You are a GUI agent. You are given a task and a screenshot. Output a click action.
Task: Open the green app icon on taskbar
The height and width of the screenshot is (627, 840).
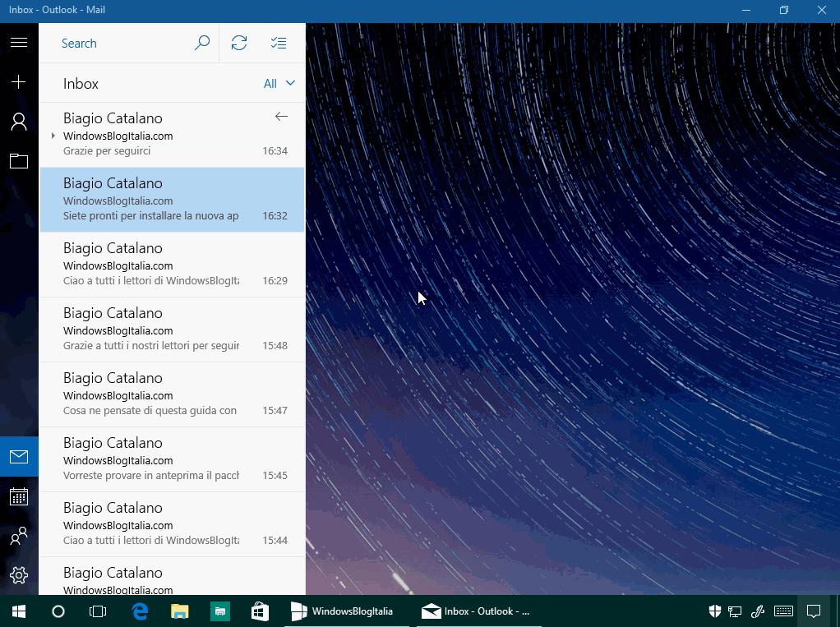click(x=220, y=611)
